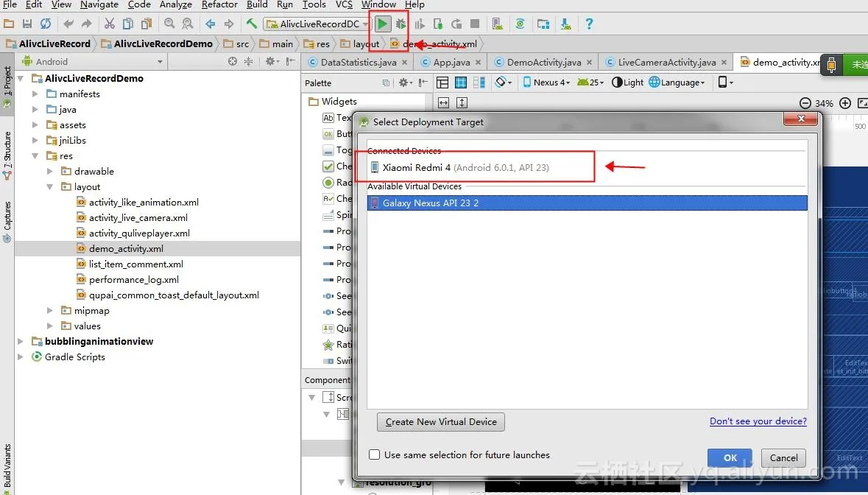Copy selection using the toolbar copy icon
The height and width of the screenshot is (495, 868).
[128, 24]
